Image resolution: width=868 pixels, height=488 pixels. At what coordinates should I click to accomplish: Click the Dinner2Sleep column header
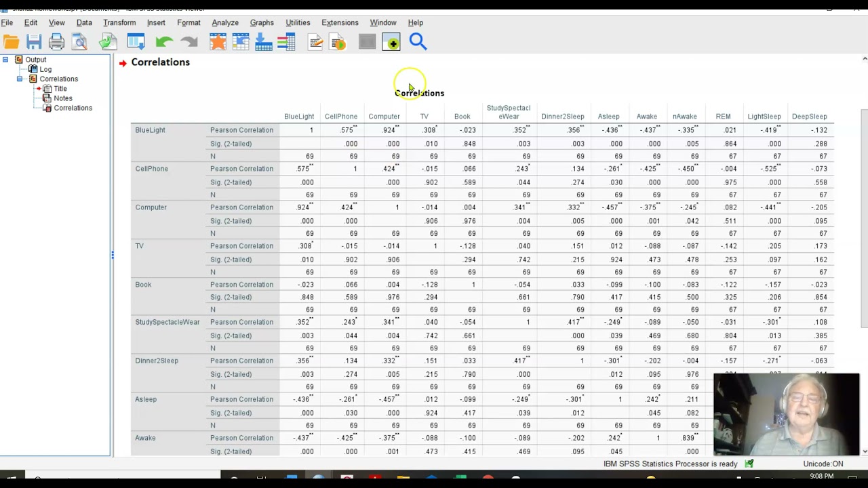click(562, 117)
